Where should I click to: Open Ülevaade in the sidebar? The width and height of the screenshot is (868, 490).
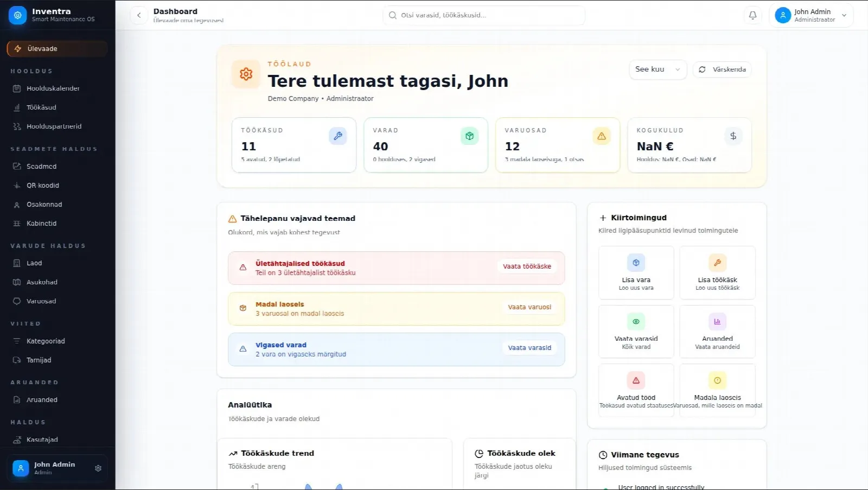[x=57, y=49]
